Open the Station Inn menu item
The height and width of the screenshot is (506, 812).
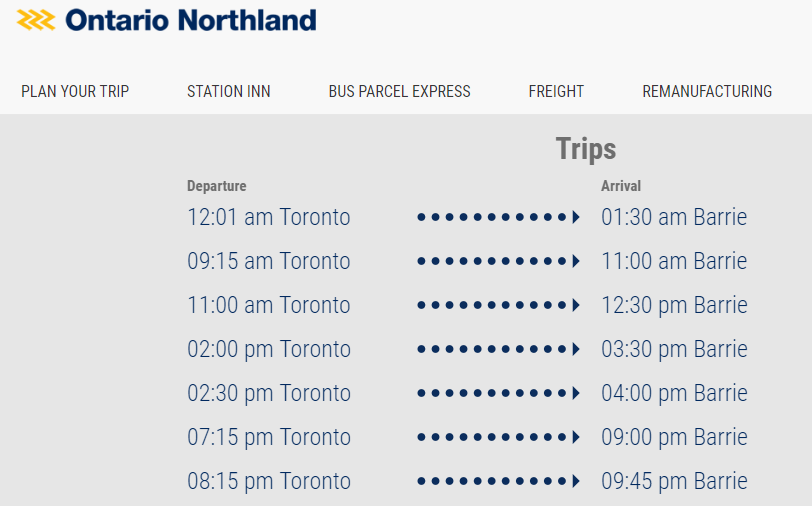[229, 91]
